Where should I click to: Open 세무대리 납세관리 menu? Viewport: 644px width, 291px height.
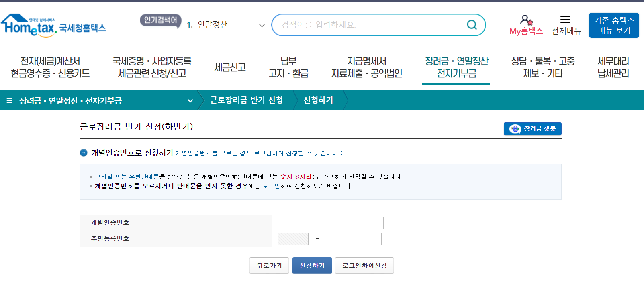click(x=613, y=67)
